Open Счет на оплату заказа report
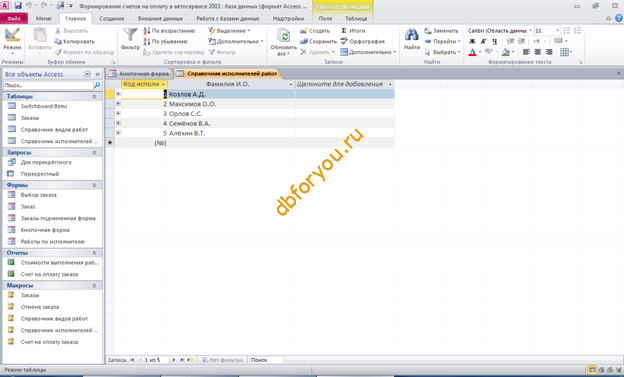 pyautogui.click(x=49, y=274)
